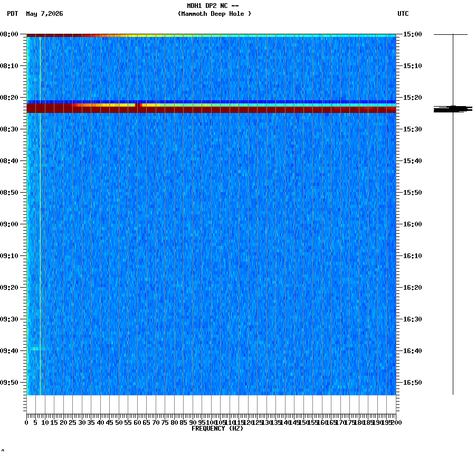Image resolution: width=476 pixels, height=456 pixels.
Task: Click the frequency axis label "65"
Action: coord(147,423)
